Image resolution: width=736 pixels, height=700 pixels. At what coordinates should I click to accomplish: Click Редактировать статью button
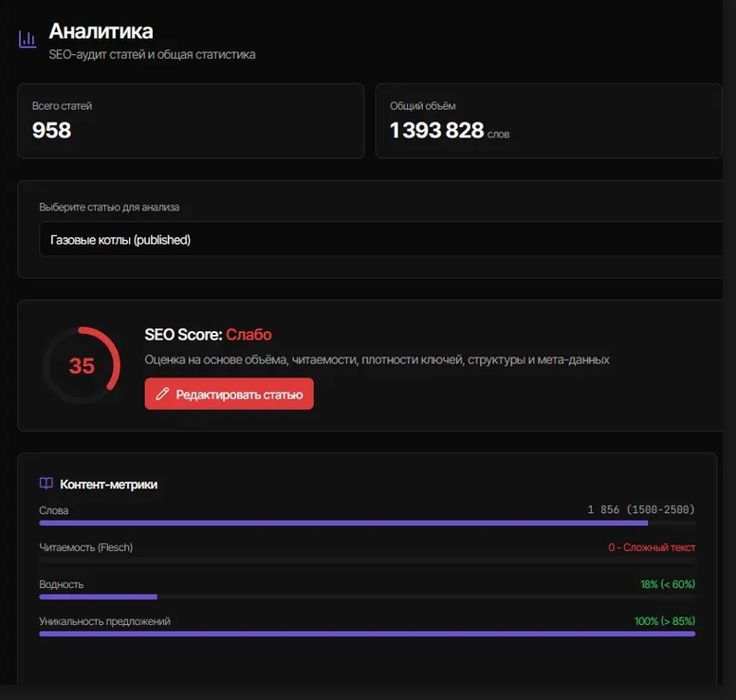pos(230,394)
